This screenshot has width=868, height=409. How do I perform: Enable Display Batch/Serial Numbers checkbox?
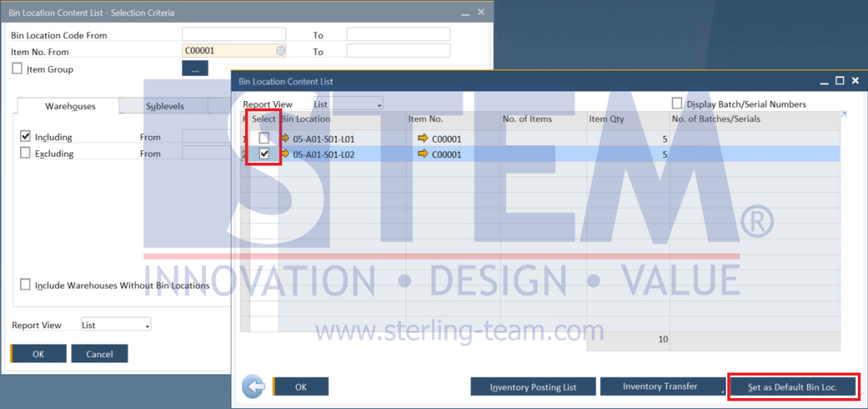[677, 104]
